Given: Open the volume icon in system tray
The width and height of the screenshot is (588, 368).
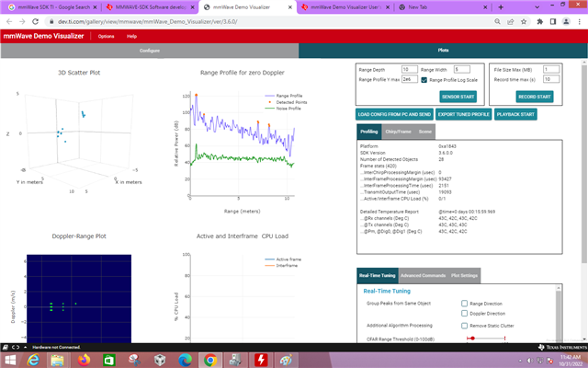Looking at the screenshot, I should [530, 361].
